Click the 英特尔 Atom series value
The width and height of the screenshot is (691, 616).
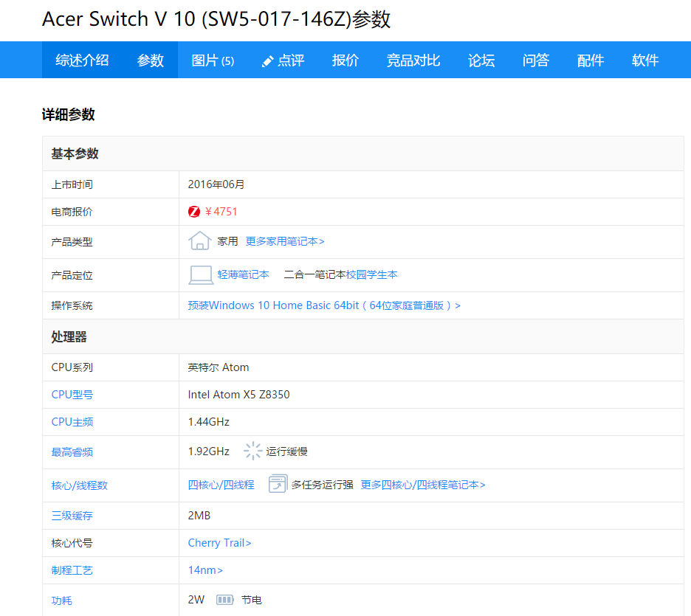219,367
